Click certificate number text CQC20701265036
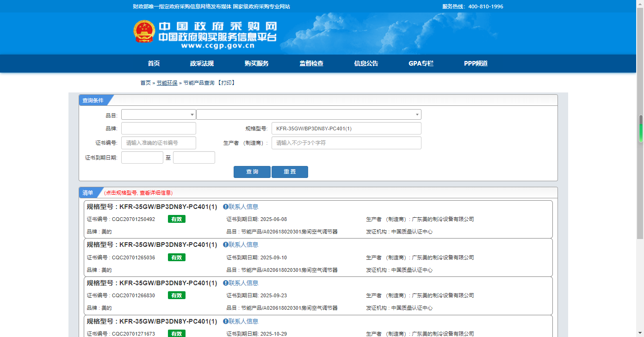644x337 pixels. click(134, 257)
